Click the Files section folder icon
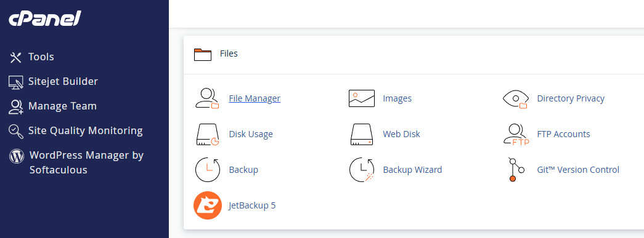 pos(203,55)
